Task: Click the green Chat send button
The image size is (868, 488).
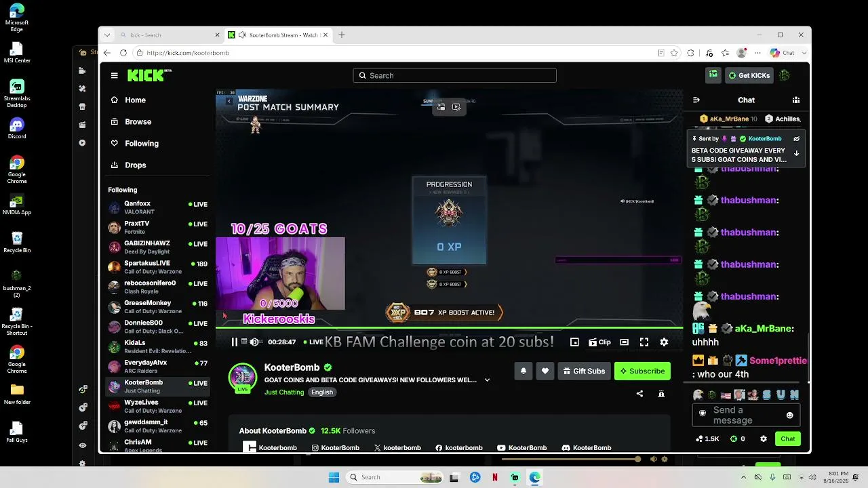Action: point(788,439)
